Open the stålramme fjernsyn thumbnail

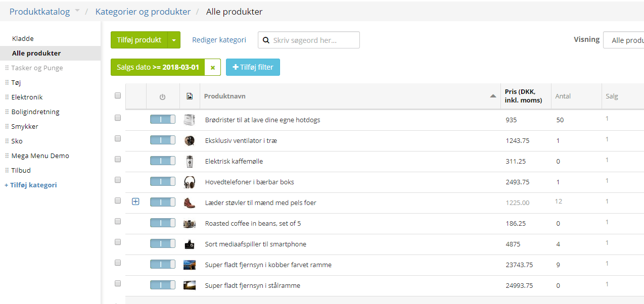click(190, 285)
